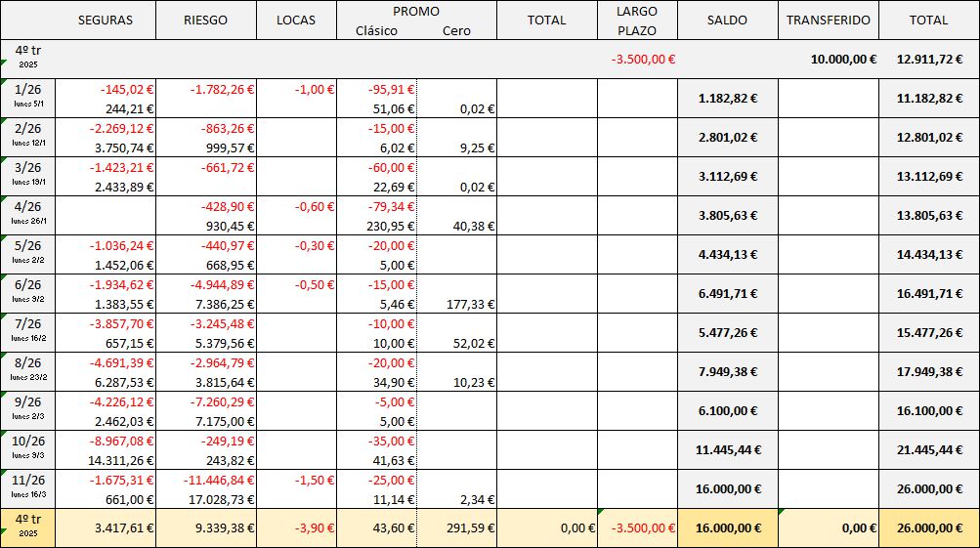Click the SEGURAS column header
Screen dimensions: 980x548
105,20
